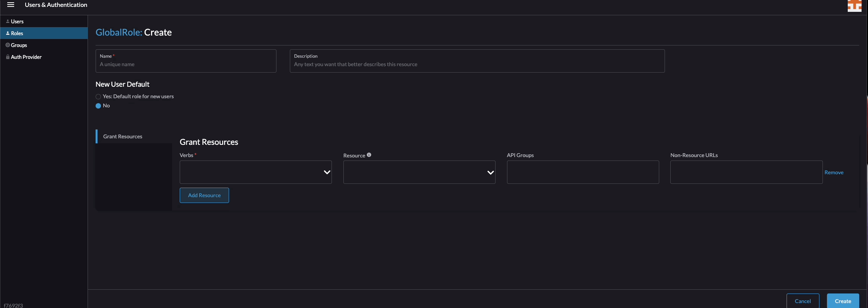The width and height of the screenshot is (868, 308).
Task: Click the Create button
Action: (843, 301)
